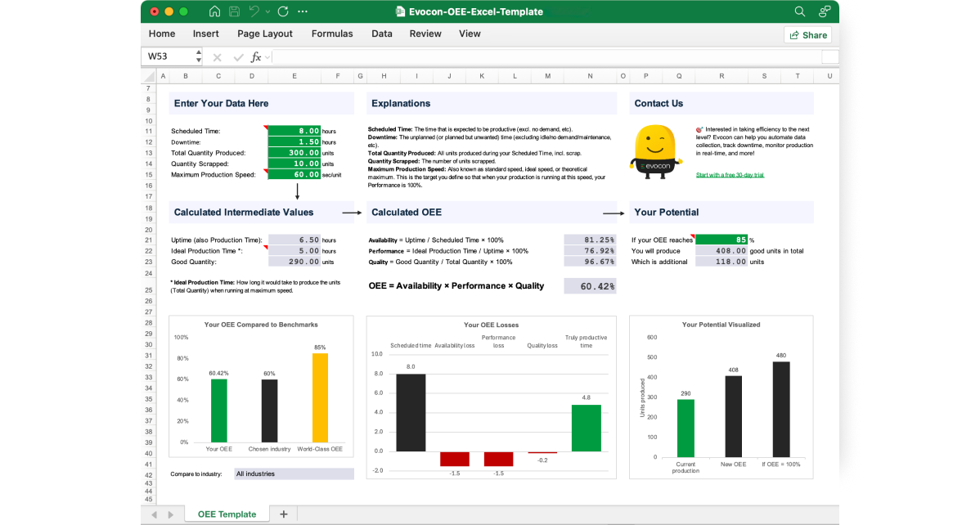
Task: Select the OEE Template sheet tab
Action: coord(227,514)
